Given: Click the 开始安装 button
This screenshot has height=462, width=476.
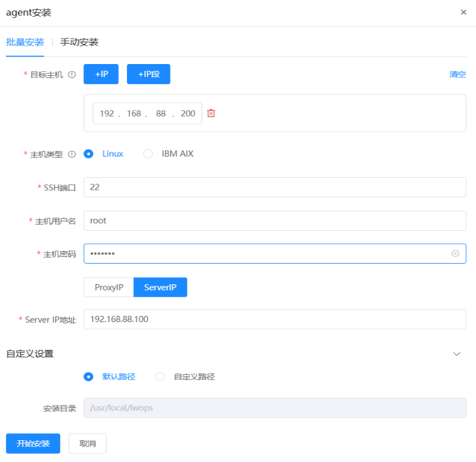Looking at the screenshot, I should (33, 443).
